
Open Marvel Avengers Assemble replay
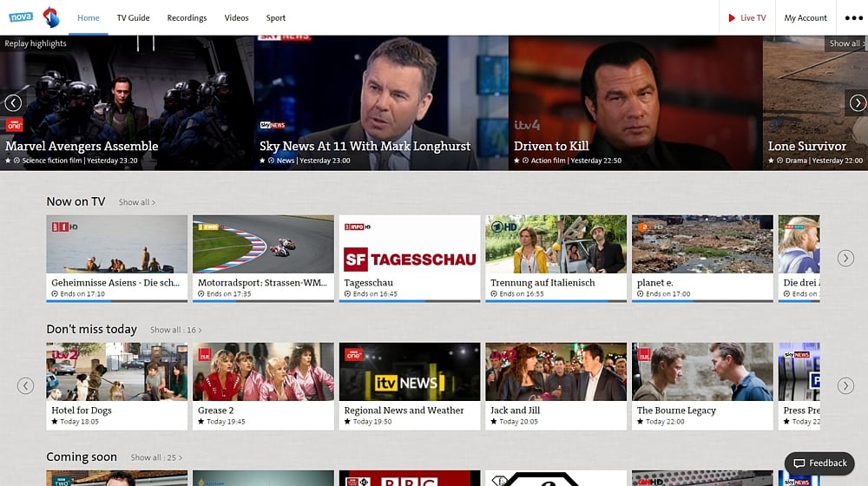click(x=127, y=103)
